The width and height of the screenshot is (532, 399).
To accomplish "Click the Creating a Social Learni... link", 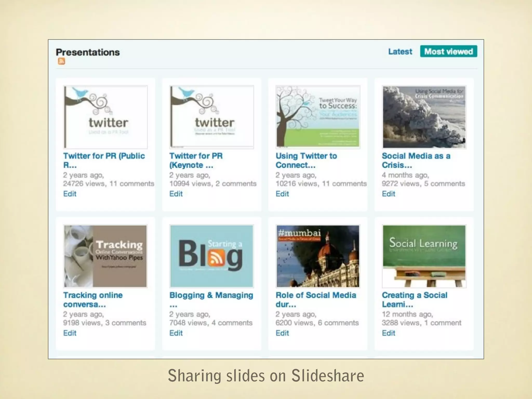I will coord(415,300).
